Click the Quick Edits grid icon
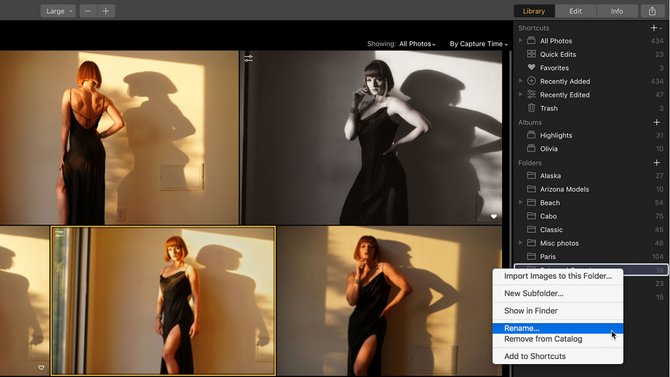The width and height of the screenshot is (670, 377). click(531, 54)
